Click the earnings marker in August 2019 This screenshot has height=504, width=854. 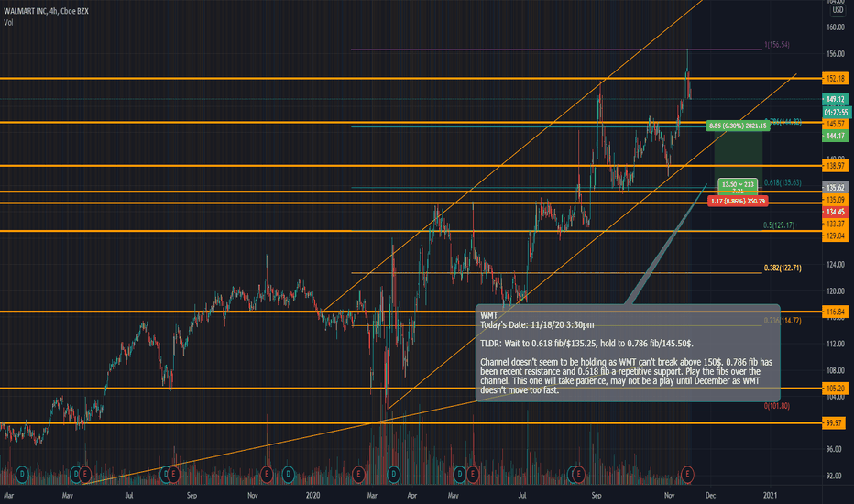tap(173, 475)
